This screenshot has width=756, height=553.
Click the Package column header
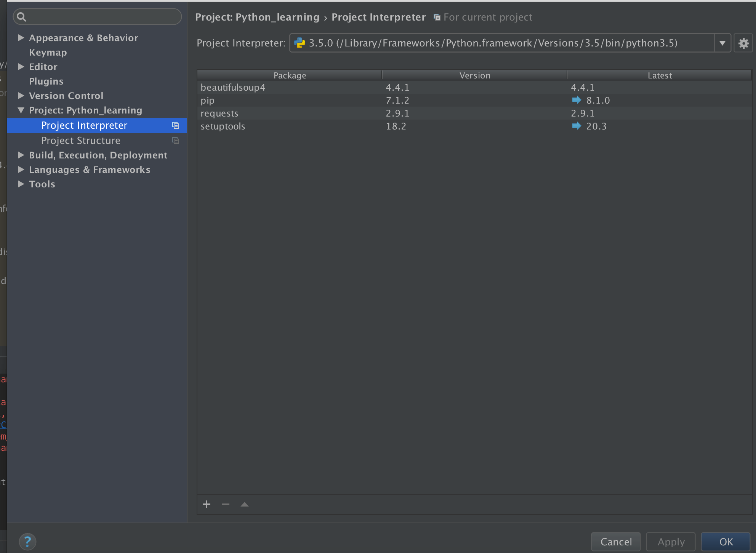[x=290, y=75]
